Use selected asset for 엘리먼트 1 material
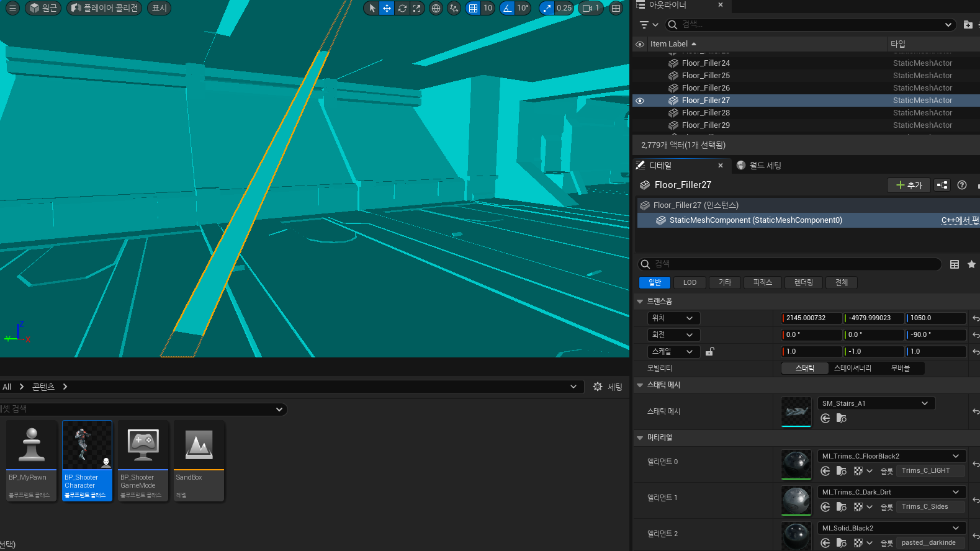The height and width of the screenshot is (551, 980). tap(825, 507)
